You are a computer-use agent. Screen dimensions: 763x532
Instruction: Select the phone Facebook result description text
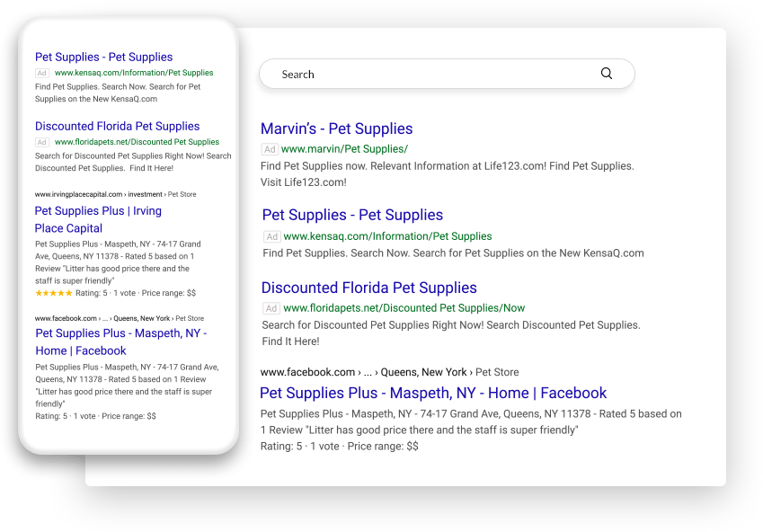127,386
